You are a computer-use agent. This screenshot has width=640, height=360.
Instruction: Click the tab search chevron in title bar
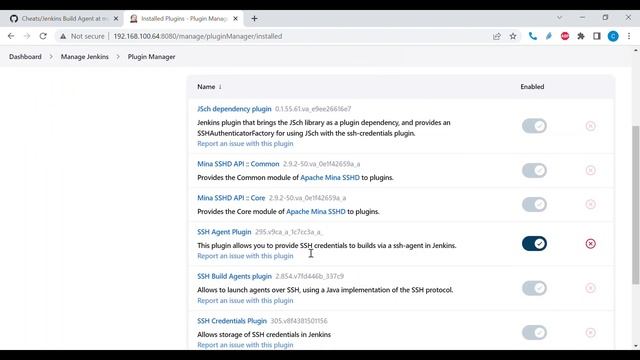tap(560, 18)
